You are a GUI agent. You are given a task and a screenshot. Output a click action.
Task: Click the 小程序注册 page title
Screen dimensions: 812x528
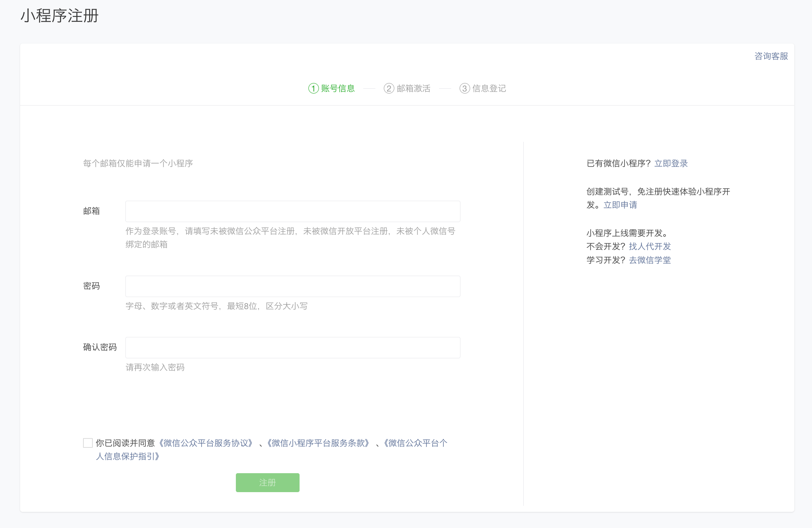coord(60,16)
